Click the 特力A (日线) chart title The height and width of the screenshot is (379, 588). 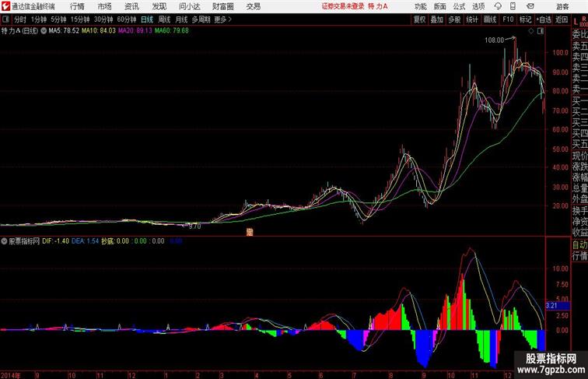click(19, 31)
